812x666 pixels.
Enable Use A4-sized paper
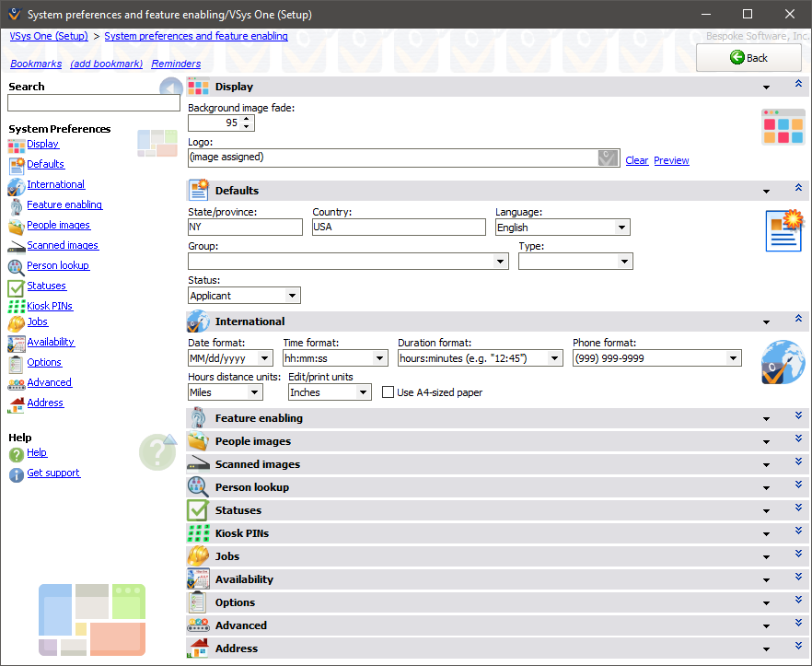[388, 391]
